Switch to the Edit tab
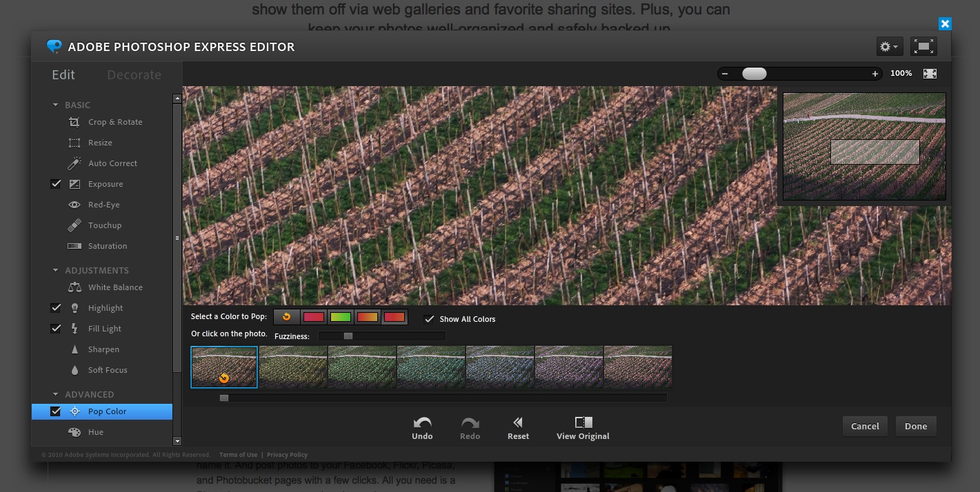The image size is (980, 492). point(63,74)
